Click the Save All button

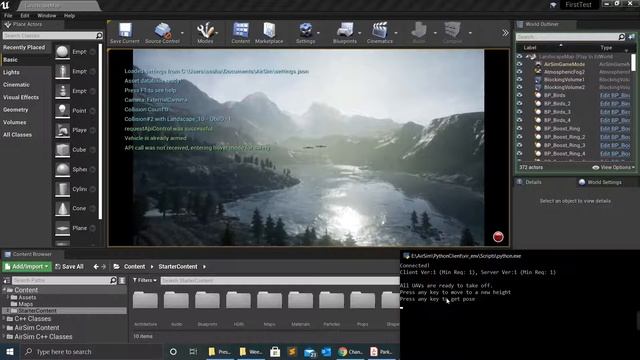(x=69, y=267)
